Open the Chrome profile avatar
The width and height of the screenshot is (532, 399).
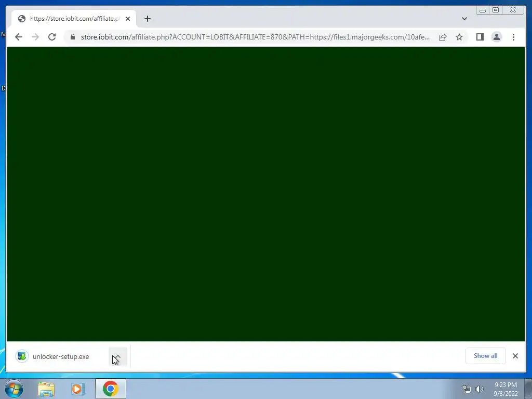pyautogui.click(x=496, y=37)
